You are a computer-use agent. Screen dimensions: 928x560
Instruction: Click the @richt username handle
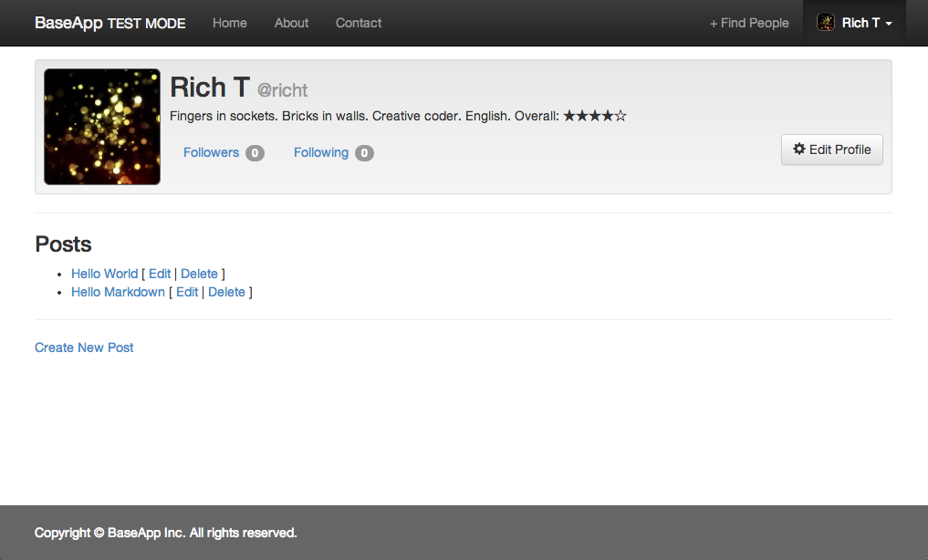point(283,90)
